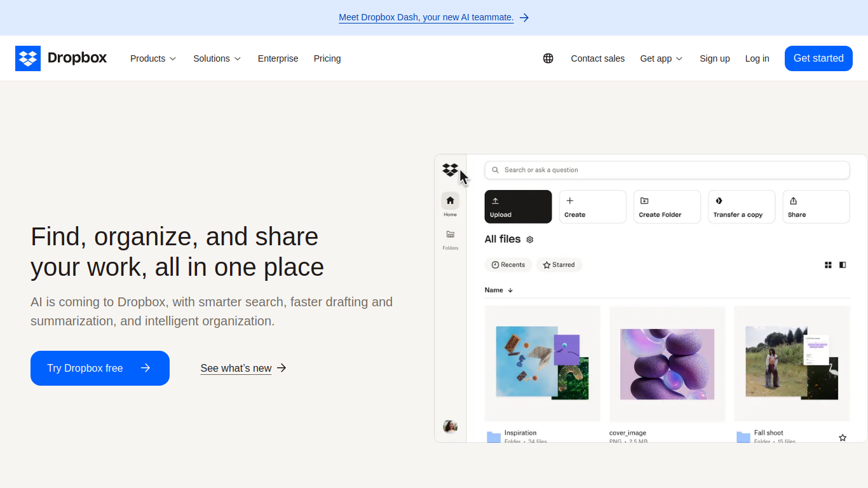
Task: Click the All files settings gear icon
Action: click(530, 240)
